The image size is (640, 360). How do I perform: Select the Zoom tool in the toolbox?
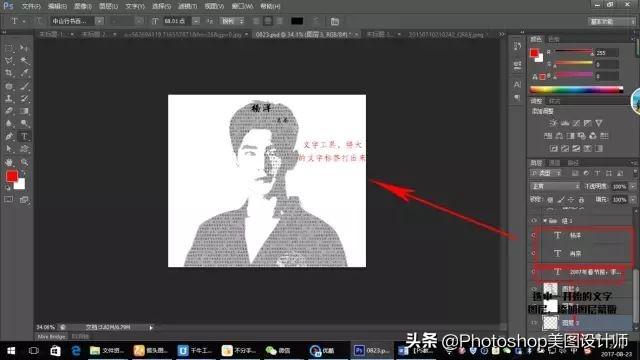pyautogui.click(x=24, y=162)
